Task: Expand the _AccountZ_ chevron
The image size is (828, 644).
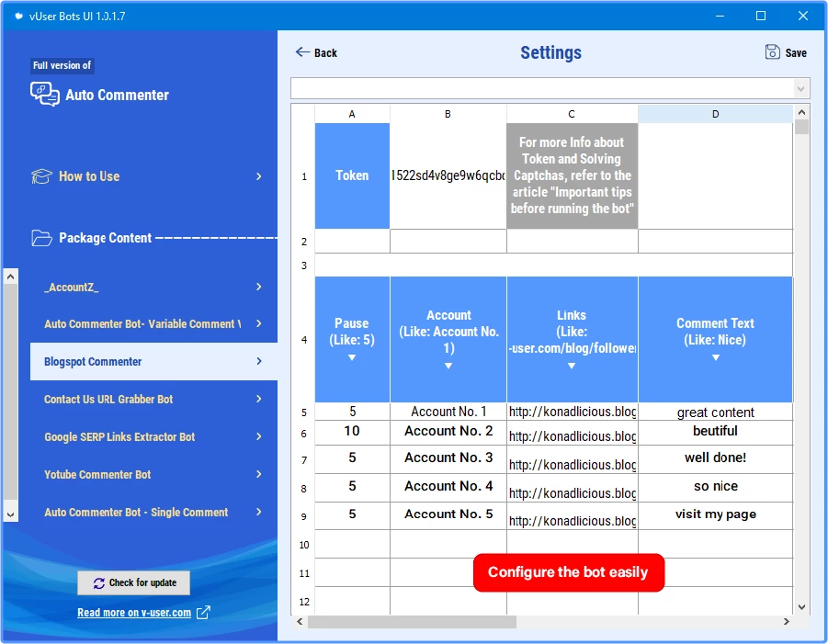Action: (x=259, y=287)
